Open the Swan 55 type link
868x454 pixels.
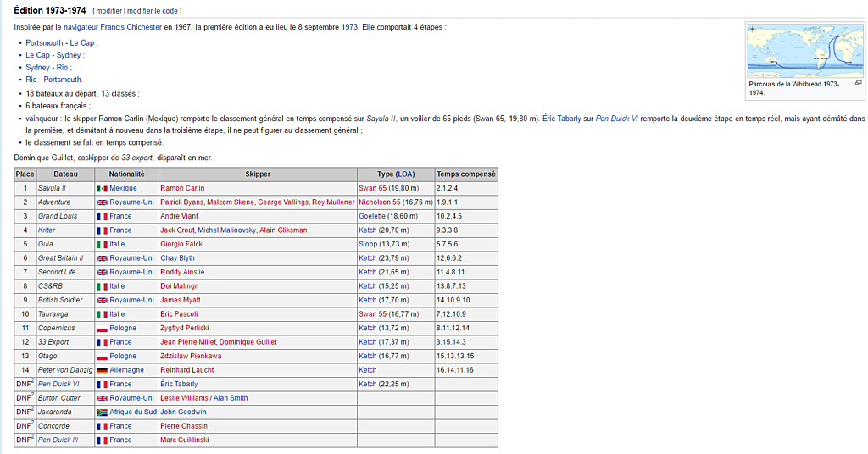click(x=373, y=314)
